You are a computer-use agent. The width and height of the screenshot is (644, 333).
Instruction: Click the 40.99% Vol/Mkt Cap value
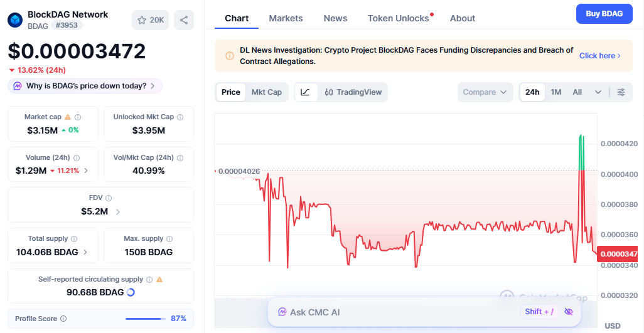point(149,171)
